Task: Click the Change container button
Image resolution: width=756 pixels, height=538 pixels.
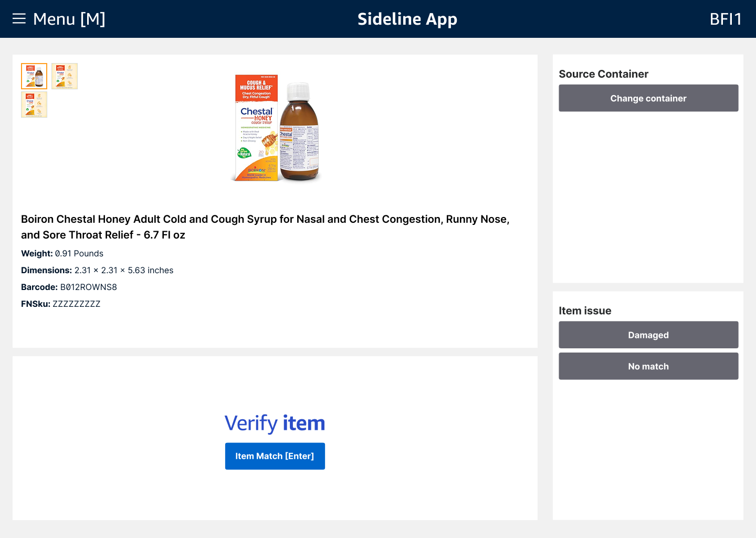Action: click(x=648, y=98)
